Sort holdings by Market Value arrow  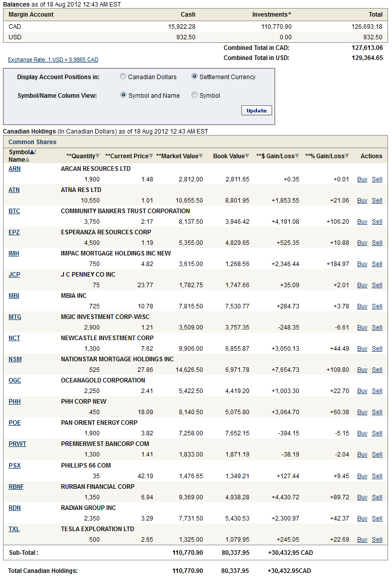pyautogui.click(x=201, y=156)
